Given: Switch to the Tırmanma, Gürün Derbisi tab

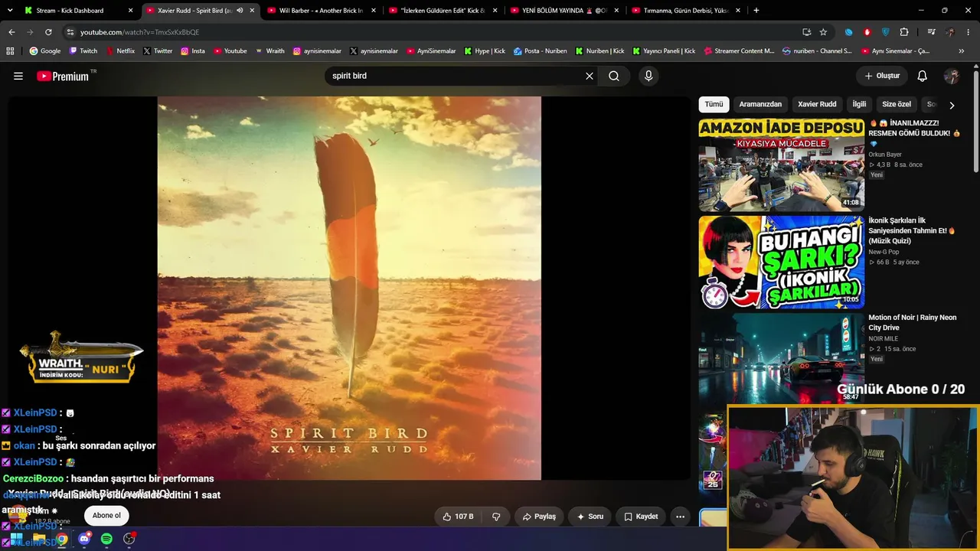Looking at the screenshot, I should (x=686, y=11).
